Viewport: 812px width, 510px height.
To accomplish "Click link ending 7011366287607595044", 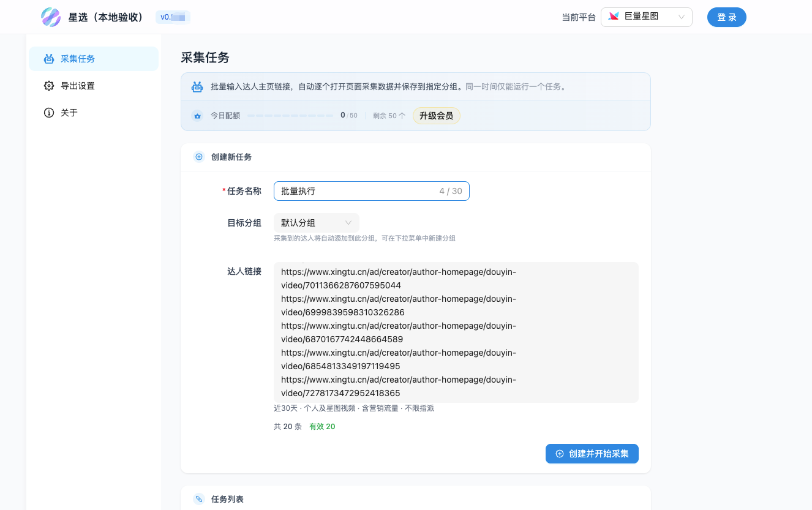I will coord(399,279).
